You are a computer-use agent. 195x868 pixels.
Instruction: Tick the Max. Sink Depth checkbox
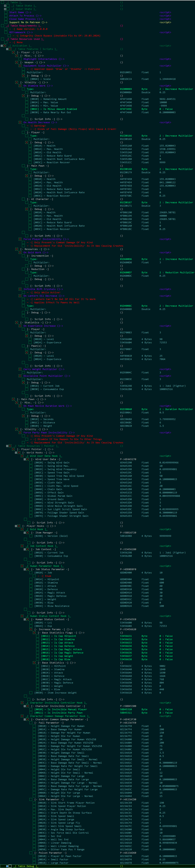[x=34, y=809]
